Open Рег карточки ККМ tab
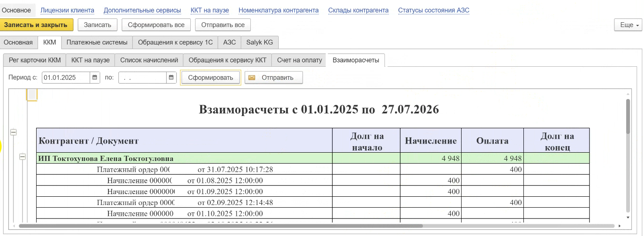 point(35,60)
